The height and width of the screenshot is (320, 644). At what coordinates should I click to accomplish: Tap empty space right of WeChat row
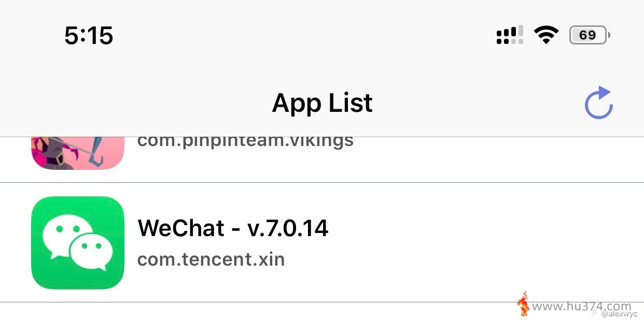(482, 242)
